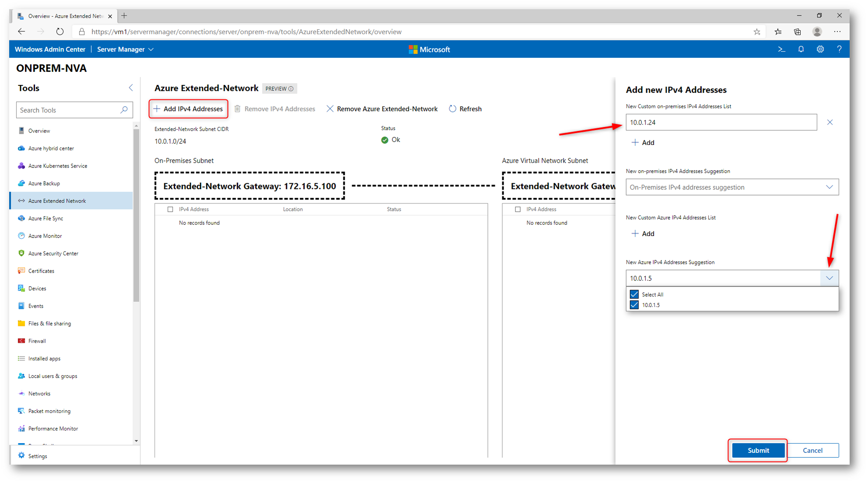Screen dimensions: 868x483
Task: Click Remove IPv4 Addresses
Action: tap(275, 108)
